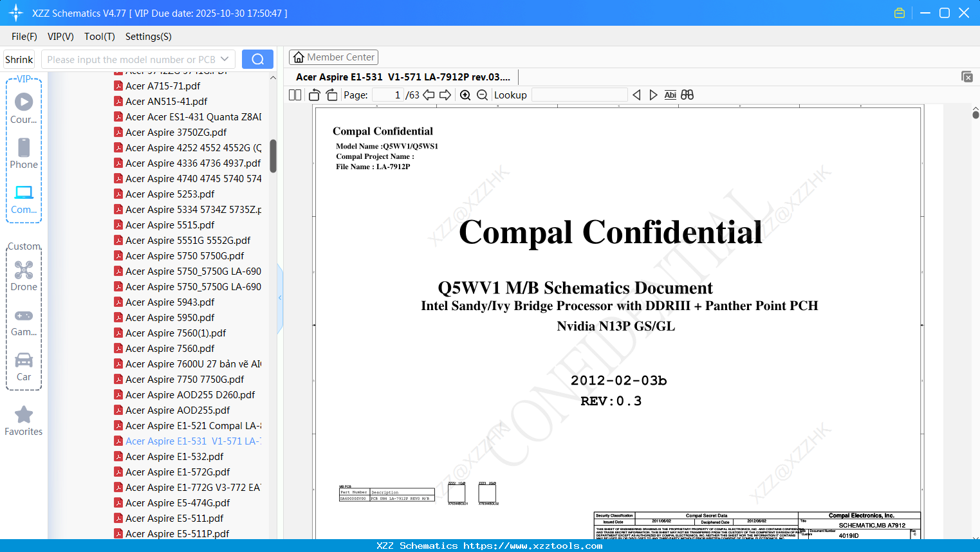Open the Car category icon
Screen dimensions: 980x552
(x=24, y=360)
